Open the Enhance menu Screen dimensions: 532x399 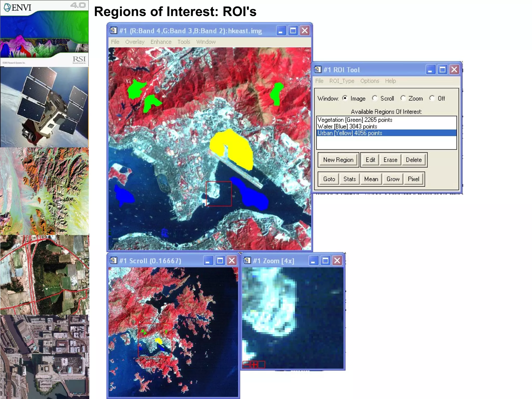(x=161, y=42)
